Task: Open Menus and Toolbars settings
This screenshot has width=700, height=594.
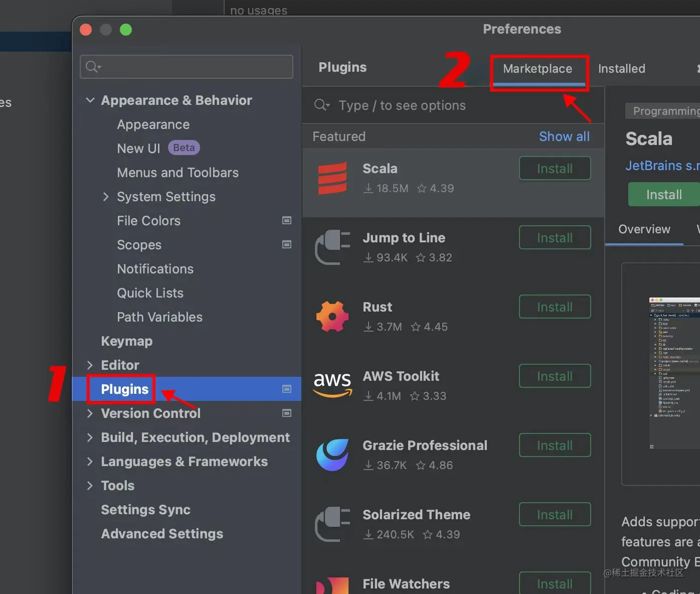Action: click(x=178, y=173)
